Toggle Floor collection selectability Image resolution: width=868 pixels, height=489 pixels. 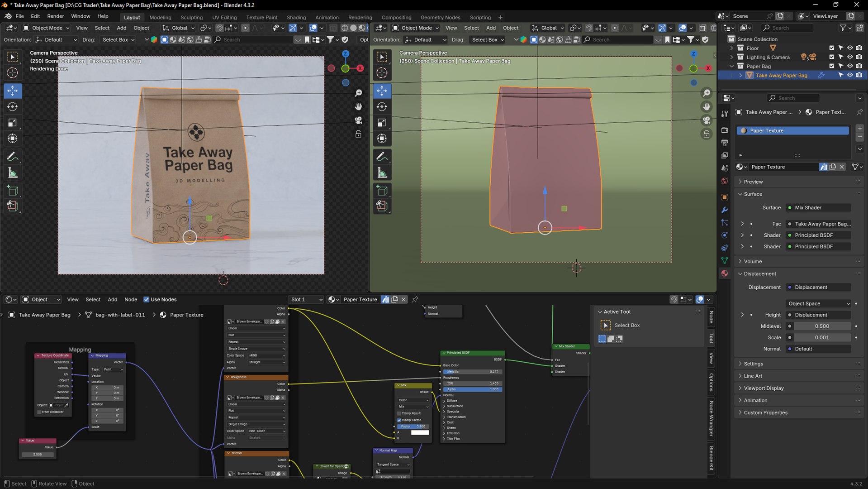pos(841,48)
